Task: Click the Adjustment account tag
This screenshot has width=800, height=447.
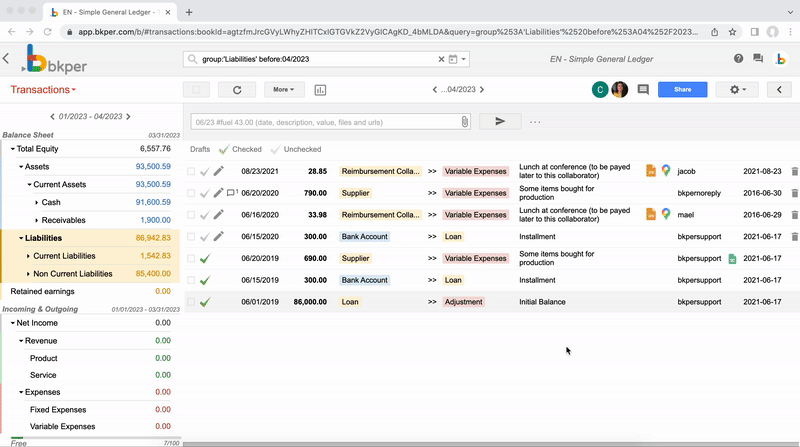Action: click(x=463, y=302)
